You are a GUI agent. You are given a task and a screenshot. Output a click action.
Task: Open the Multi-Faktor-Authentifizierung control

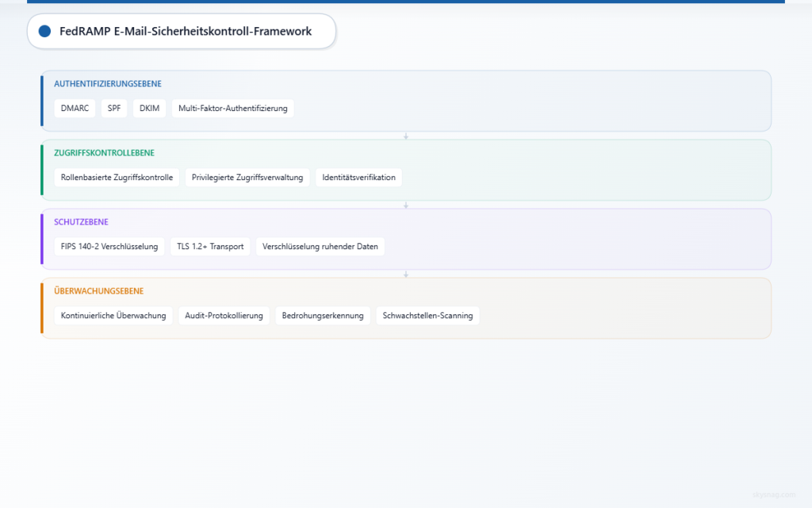(232, 108)
